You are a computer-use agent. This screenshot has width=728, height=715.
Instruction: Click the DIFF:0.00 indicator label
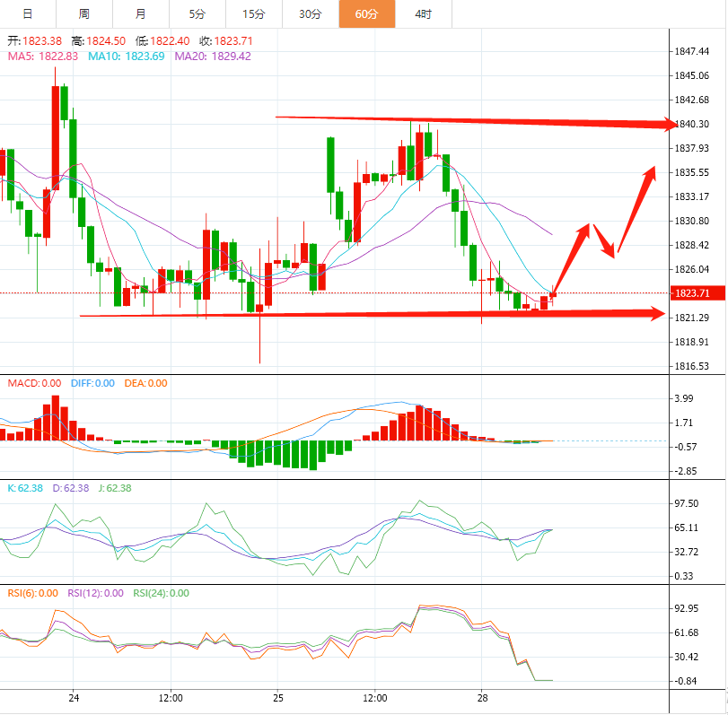[92, 383]
